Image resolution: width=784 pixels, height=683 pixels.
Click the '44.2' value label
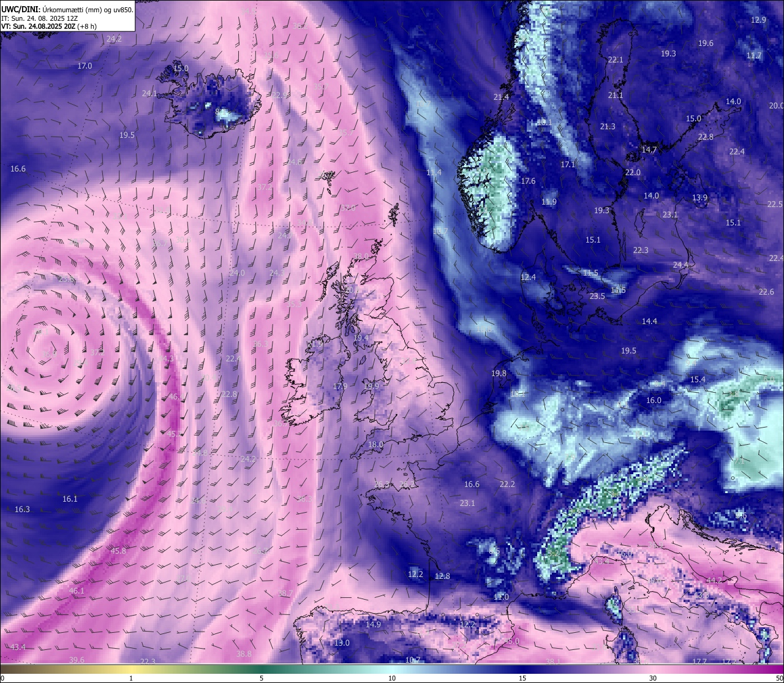coord(714,579)
